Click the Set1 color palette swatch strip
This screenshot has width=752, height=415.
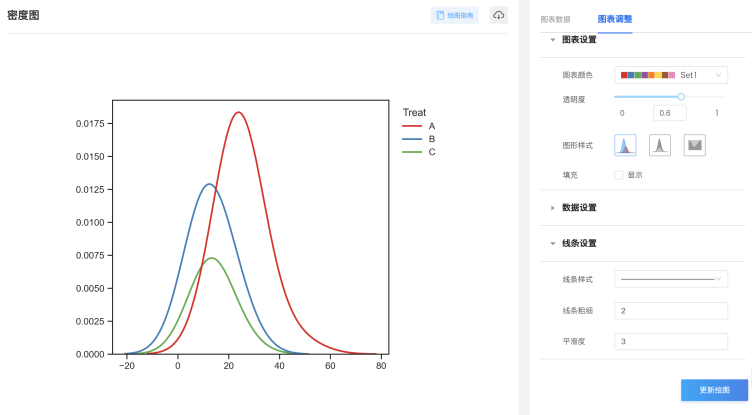pos(648,75)
